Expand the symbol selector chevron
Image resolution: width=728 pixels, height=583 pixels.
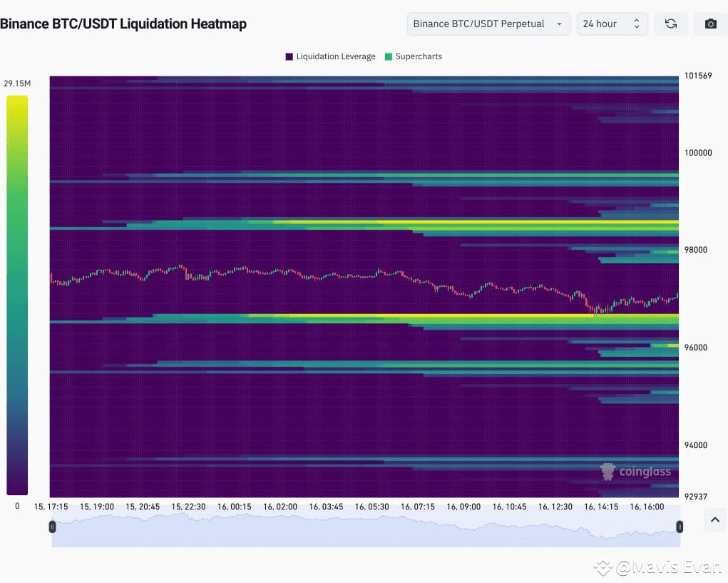pyautogui.click(x=560, y=24)
